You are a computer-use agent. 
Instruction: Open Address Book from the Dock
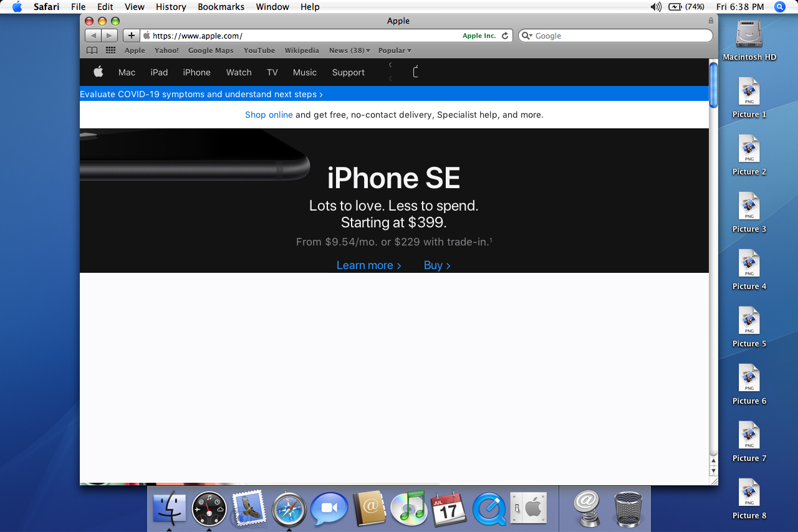[369, 508]
